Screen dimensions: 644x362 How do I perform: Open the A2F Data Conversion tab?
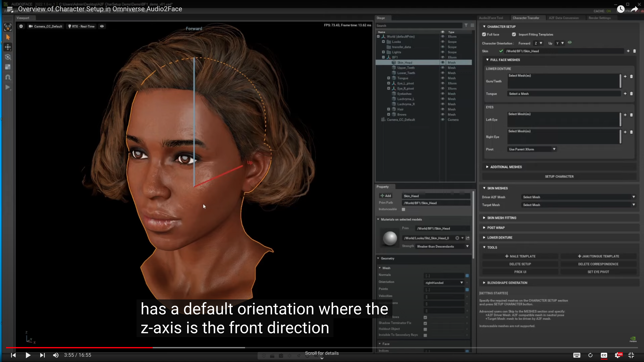(x=563, y=18)
